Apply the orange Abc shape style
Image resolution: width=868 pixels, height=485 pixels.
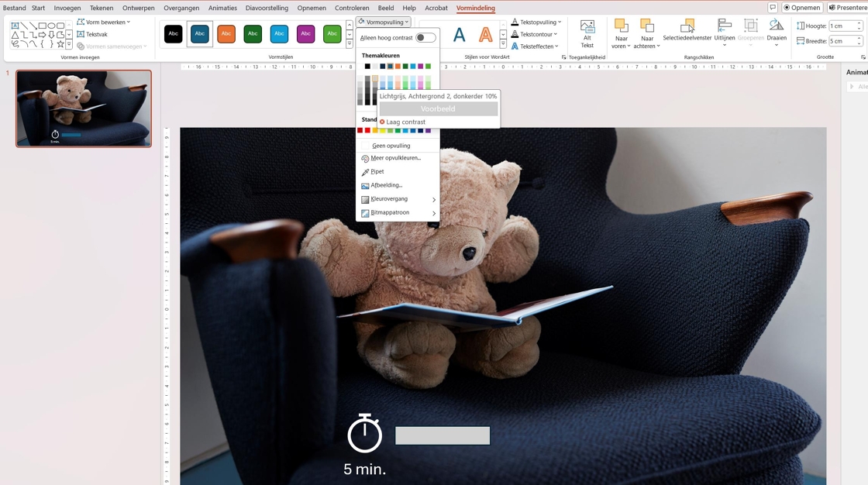tap(226, 34)
